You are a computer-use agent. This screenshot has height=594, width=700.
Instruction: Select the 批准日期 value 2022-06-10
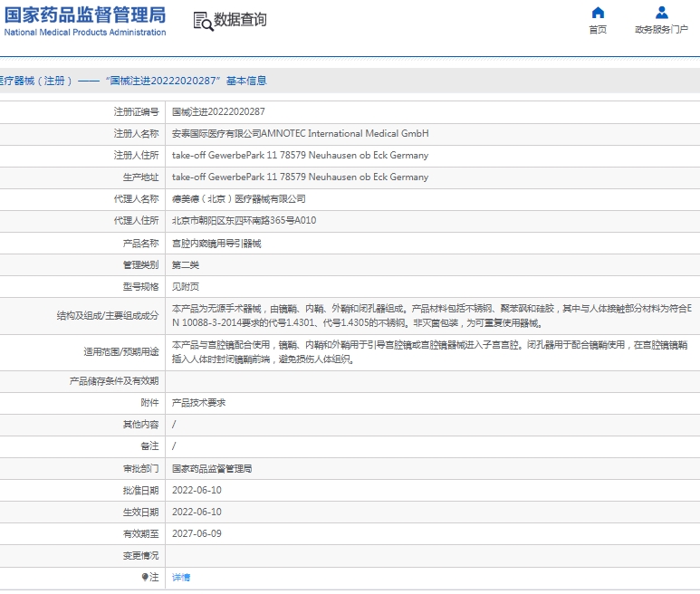click(197, 490)
